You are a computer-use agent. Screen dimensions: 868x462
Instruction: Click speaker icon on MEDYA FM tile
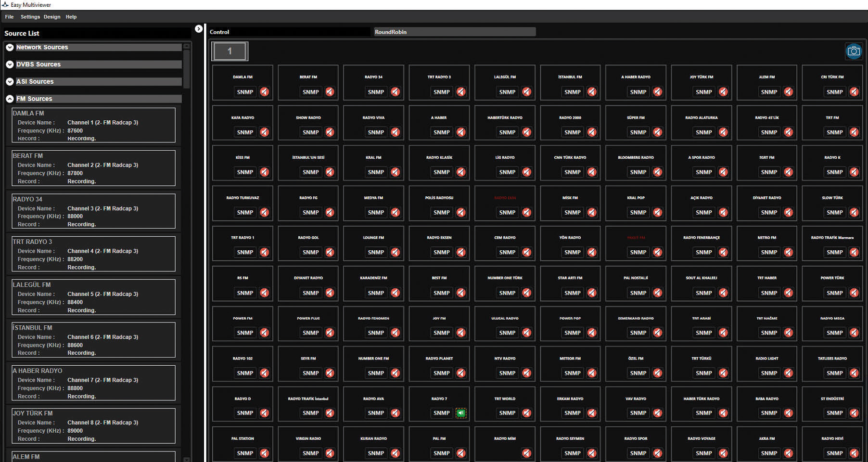pyautogui.click(x=396, y=212)
